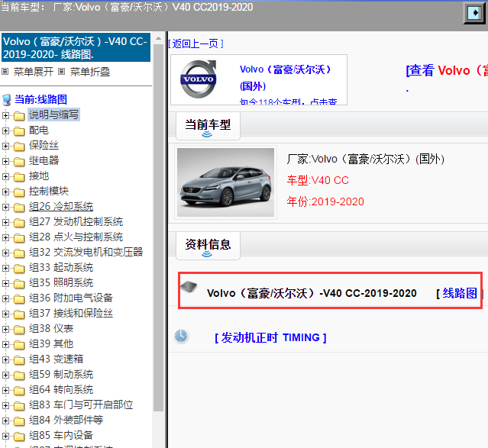Click the folder icon for 组38 仪表
This screenshot has height=448, width=488.
click(x=19, y=329)
